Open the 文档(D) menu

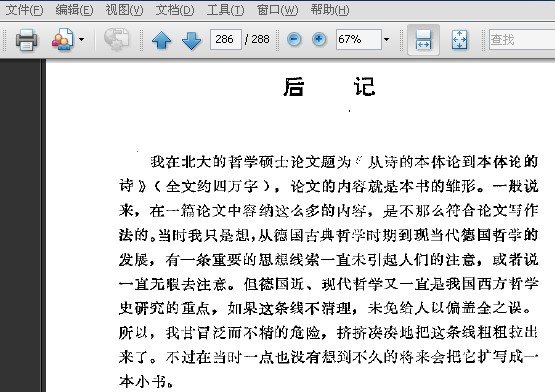point(175,10)
